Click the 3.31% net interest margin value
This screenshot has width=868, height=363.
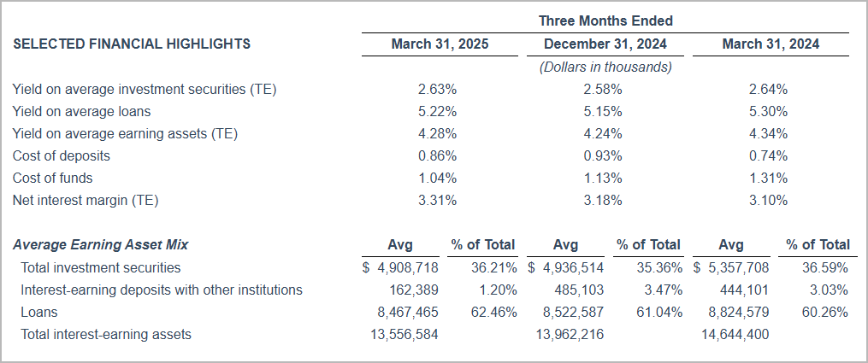coord(440,200)
